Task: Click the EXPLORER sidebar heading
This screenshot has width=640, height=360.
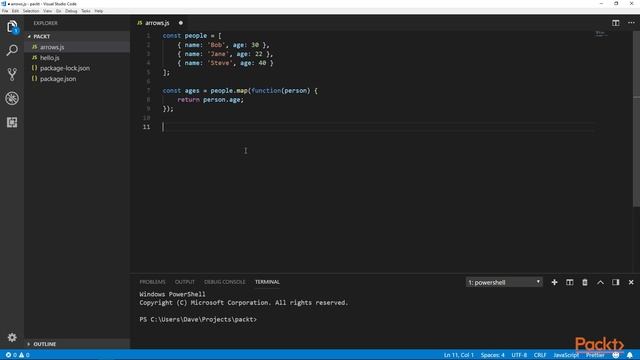Action: (46, 23)
